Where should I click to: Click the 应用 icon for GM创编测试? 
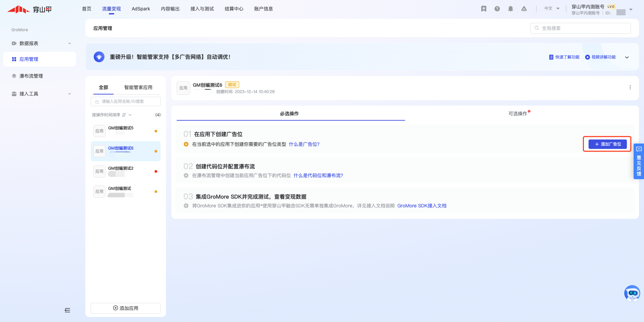[x=99, y=192]
